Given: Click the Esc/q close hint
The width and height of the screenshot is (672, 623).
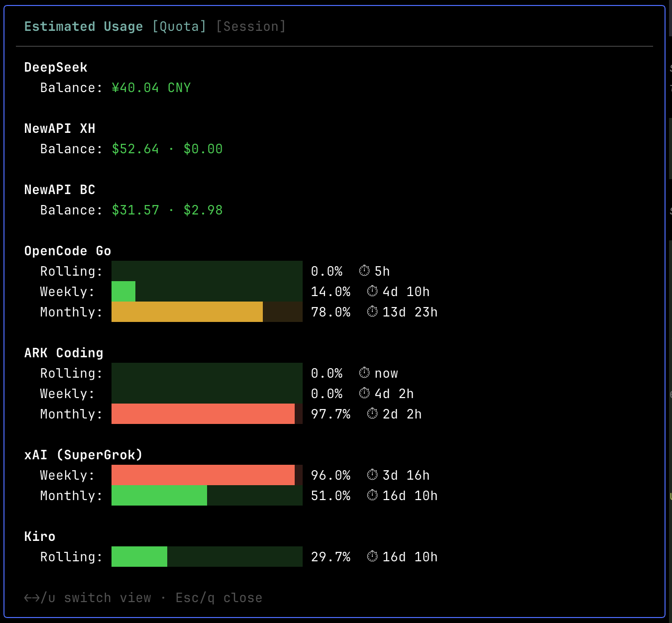Looking at the screenshot, I should [219, 598].
